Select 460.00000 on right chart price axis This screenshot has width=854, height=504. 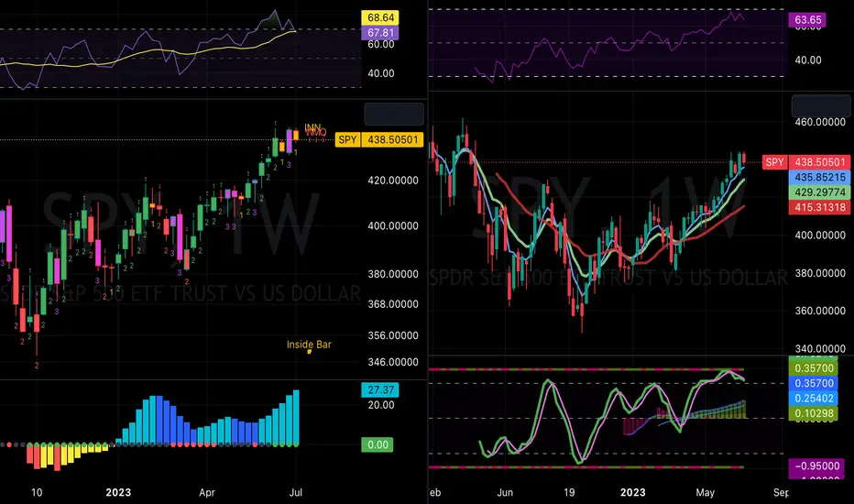pos(820,122)
